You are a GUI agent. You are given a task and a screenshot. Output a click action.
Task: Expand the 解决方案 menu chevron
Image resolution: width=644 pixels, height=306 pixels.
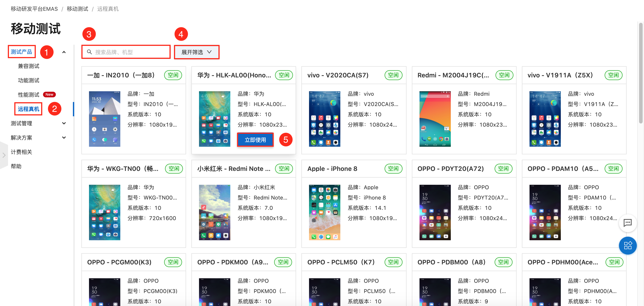point(64,138)
